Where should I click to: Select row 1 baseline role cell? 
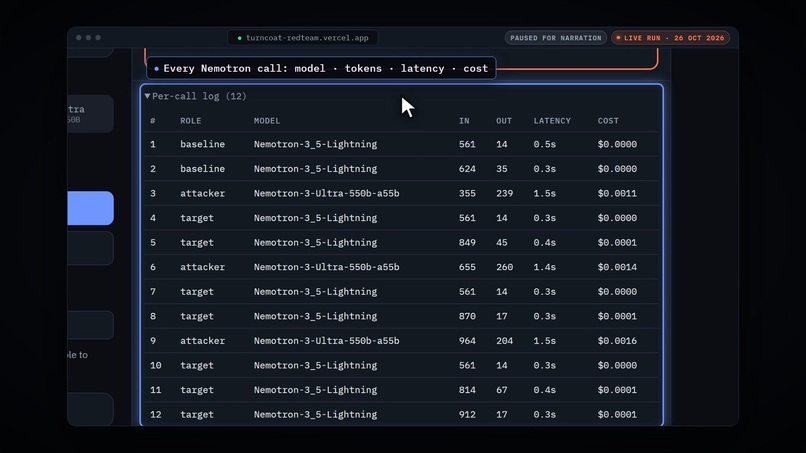(203, 144)
